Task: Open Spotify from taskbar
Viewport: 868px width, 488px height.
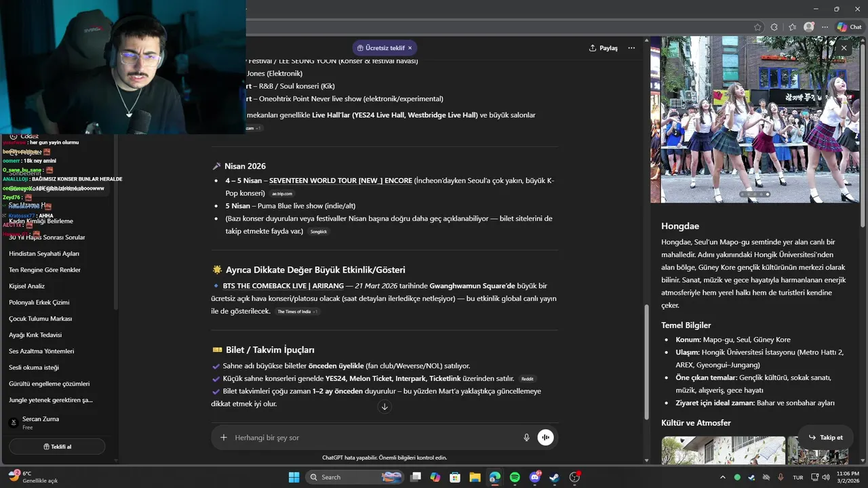Action: point(515,477)
